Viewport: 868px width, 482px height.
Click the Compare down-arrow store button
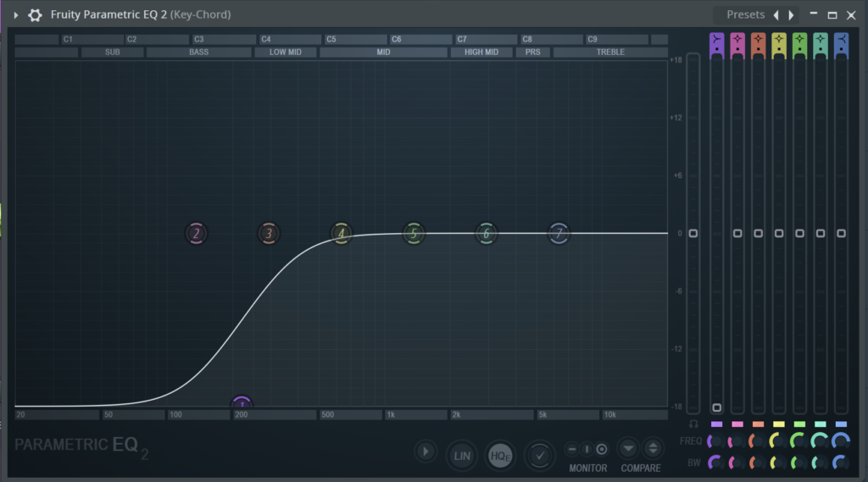click(x=628, y=449)
